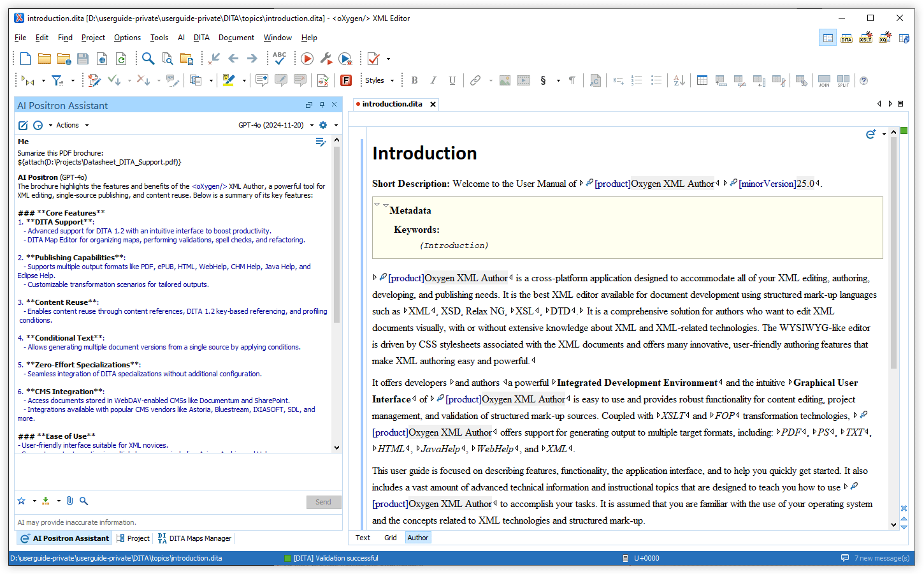
Task: Insert image toolbar icon
Action: (505, 80)
